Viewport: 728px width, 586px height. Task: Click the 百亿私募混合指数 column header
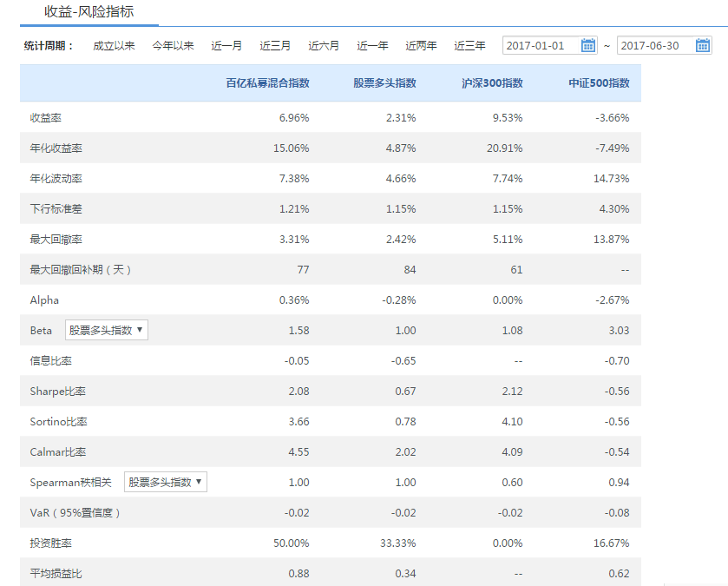pyautogui.click(x=267, y=83)
